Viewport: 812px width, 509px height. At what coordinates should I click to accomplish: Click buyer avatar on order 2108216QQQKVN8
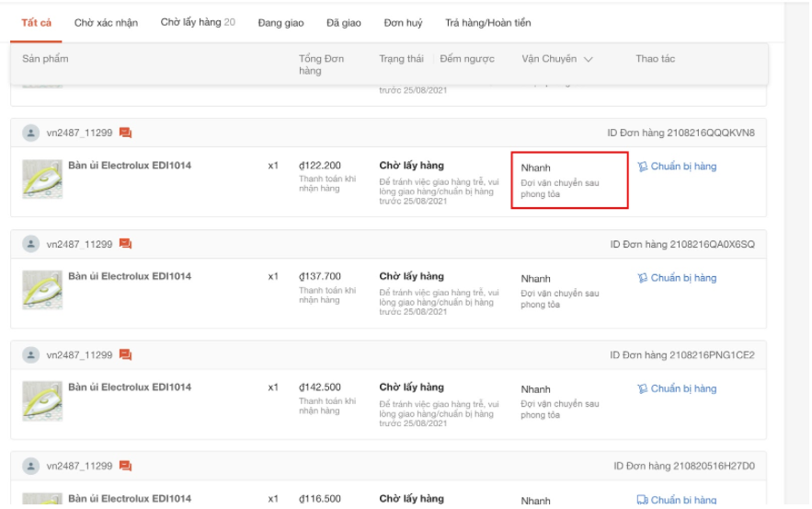[31, 133]
